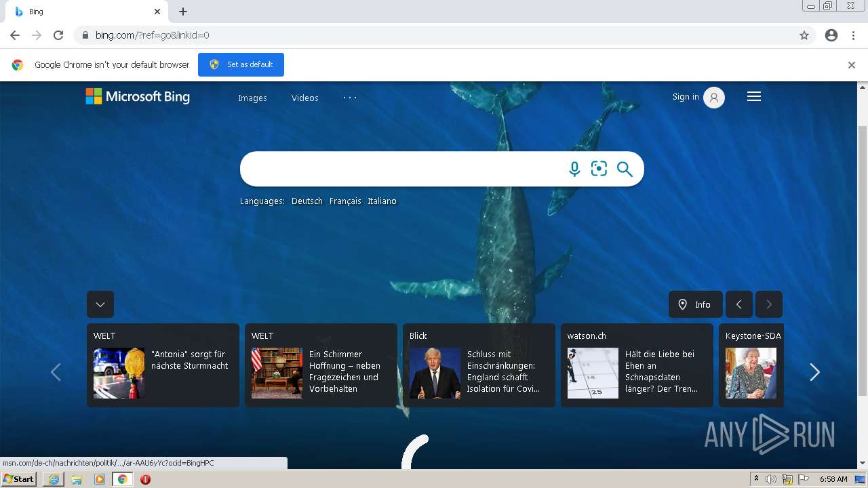Viewport: 868px width, 488px height.
Task: Click the forward navigation arrow
Action: 37,35
